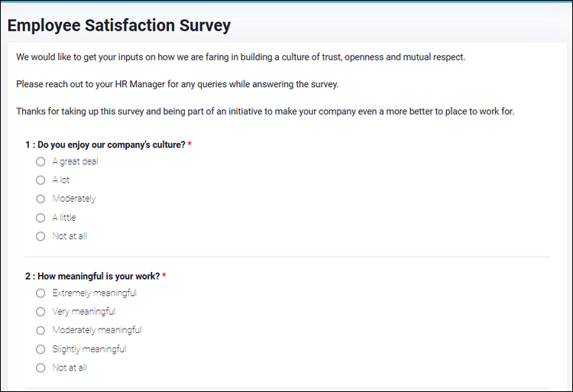
Task: Select the 'Slightly meaningful' radio button
Action: click(40, 349)
